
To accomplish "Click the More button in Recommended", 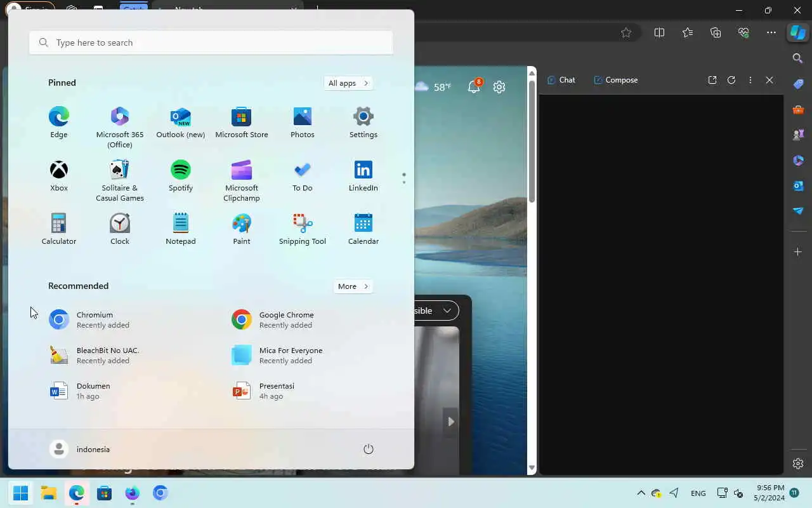I will (x=353, y=286).
